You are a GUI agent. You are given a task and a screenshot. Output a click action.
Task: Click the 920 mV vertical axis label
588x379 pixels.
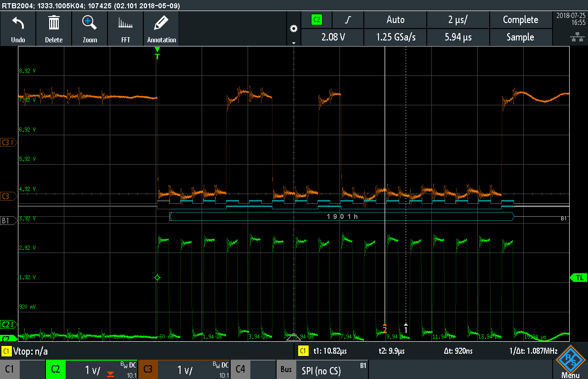coord(27,306)
